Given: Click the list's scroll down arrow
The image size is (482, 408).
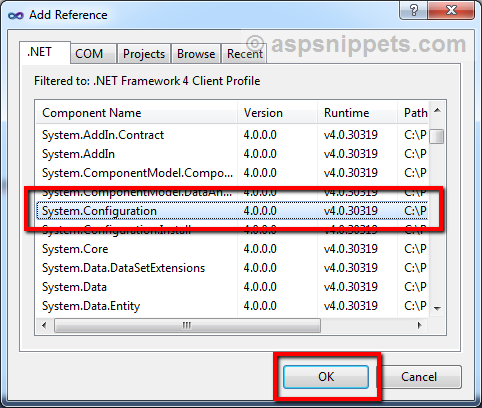Looking at the screenshot, I should [x=437, y=308].
